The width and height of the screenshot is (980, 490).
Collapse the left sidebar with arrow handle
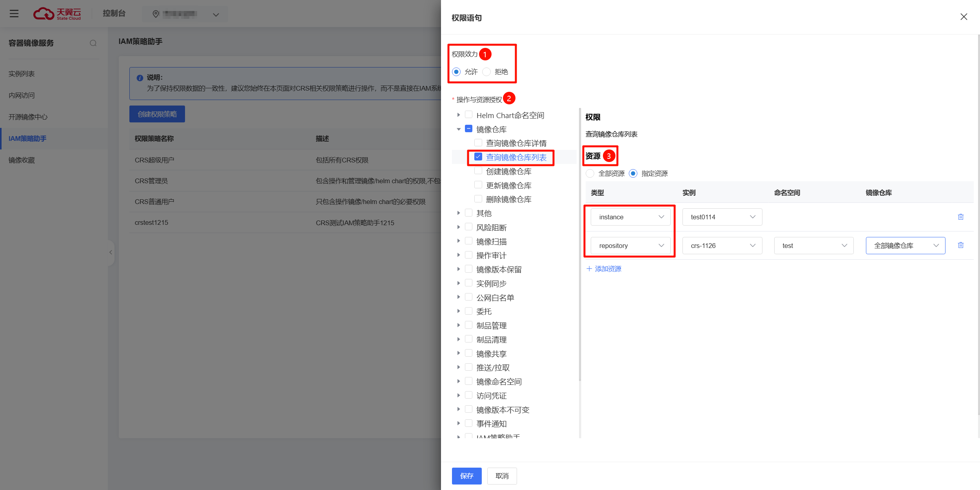111,252
